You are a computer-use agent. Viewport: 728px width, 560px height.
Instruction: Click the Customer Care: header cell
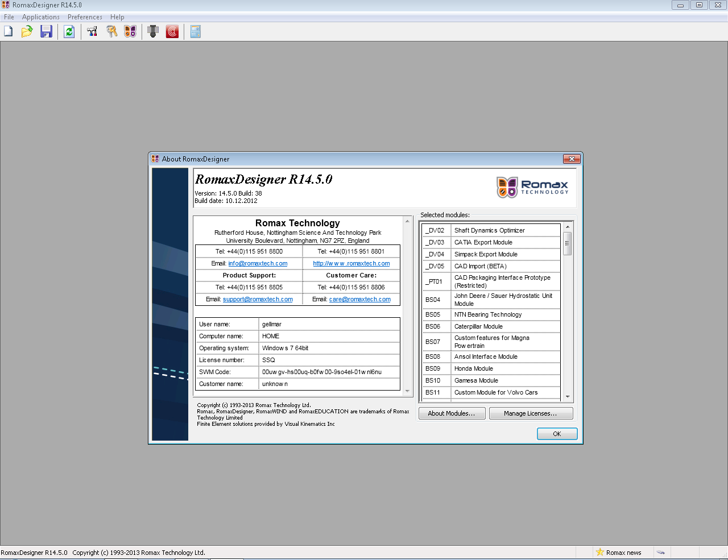point(351,275)
